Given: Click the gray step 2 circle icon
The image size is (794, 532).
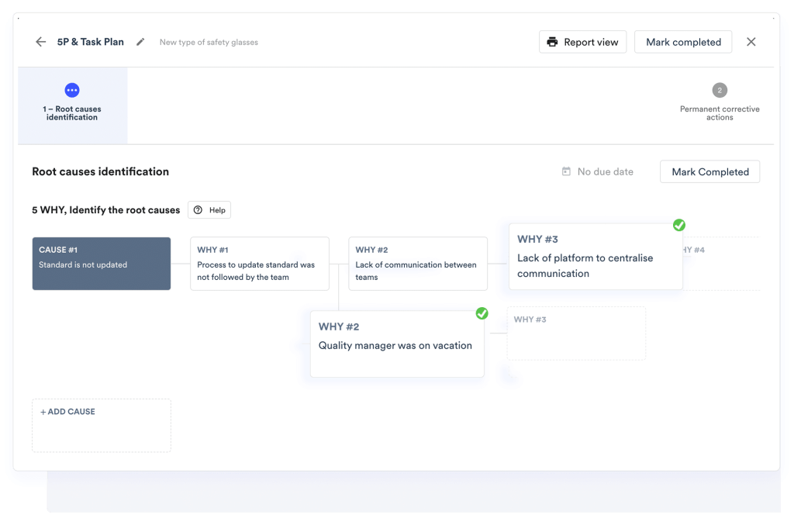Looking at the screenshot, I should point(720,90).
